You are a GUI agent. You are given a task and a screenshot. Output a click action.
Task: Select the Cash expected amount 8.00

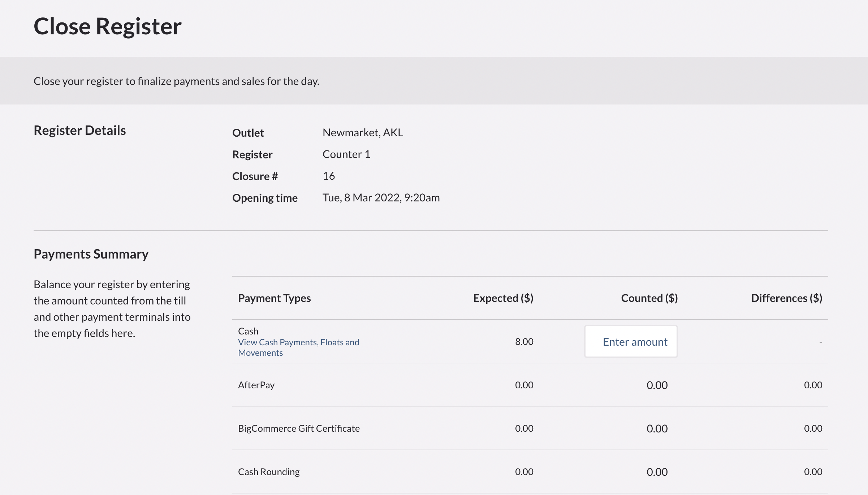click(x=524, y=342)
